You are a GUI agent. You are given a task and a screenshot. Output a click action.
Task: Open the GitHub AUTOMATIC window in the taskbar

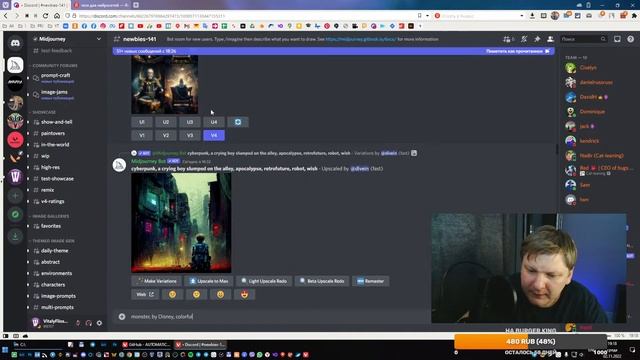click(x=146, y=344)
